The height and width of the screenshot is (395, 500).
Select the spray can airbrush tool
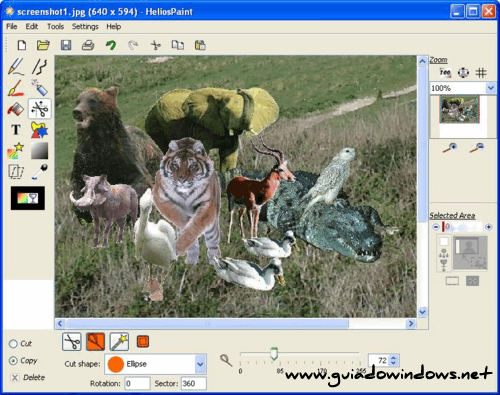(x=40, y=87)
